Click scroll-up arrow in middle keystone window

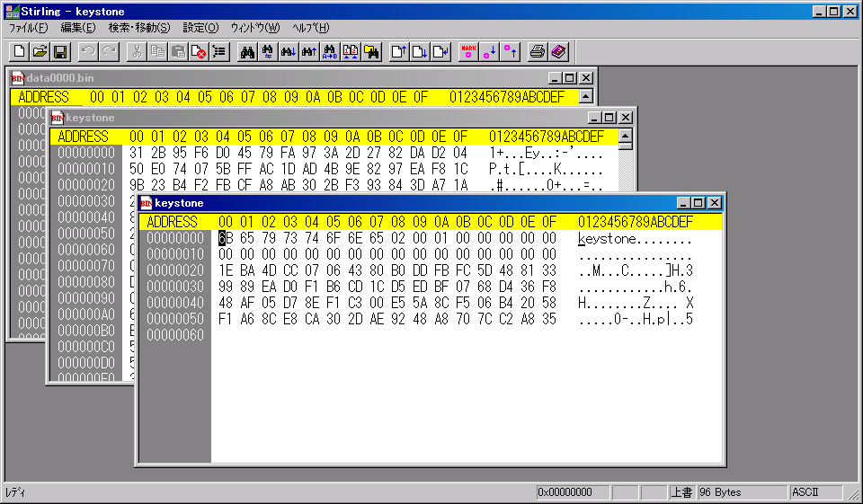tap(626, 136)
